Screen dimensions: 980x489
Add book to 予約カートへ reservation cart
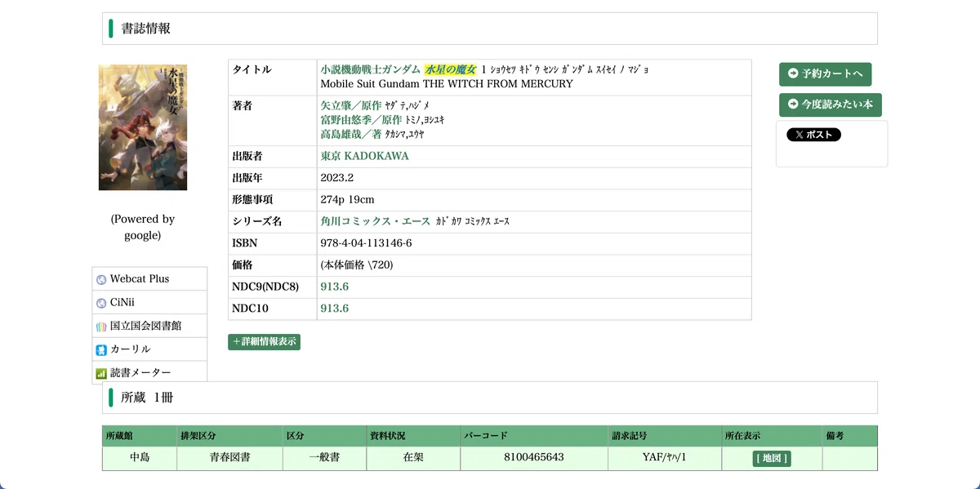click(x=825, y=74)
